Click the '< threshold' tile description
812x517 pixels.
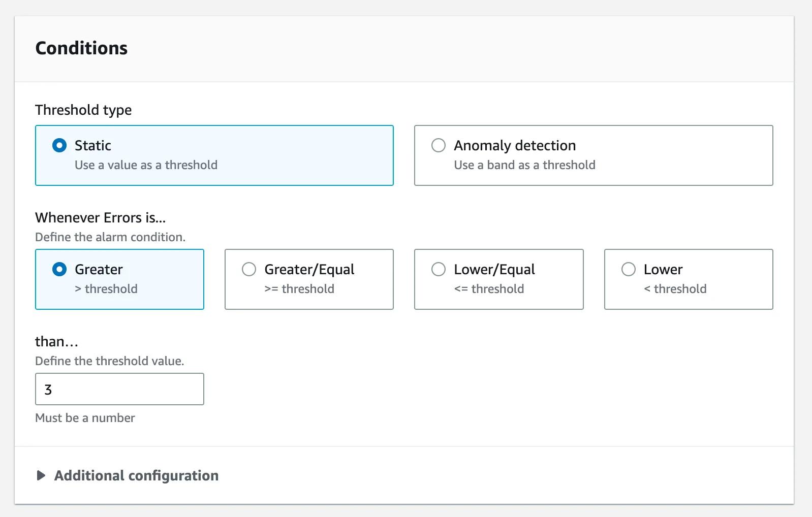pos(675,289)
